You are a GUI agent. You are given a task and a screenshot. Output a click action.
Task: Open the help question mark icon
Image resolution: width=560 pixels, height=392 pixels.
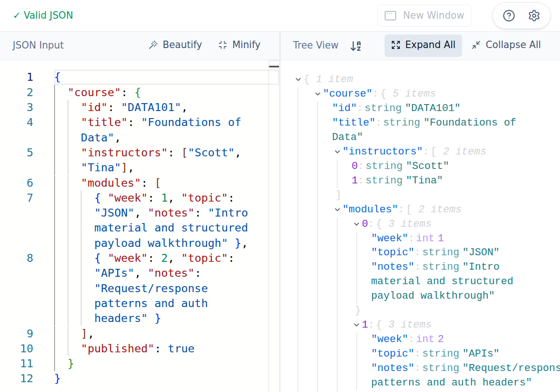[508, 15]
